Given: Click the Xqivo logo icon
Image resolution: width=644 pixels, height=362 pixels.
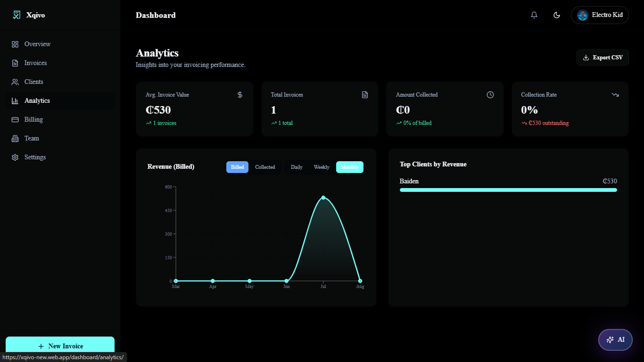Looking at the screenshot, I should coord(17,15).
